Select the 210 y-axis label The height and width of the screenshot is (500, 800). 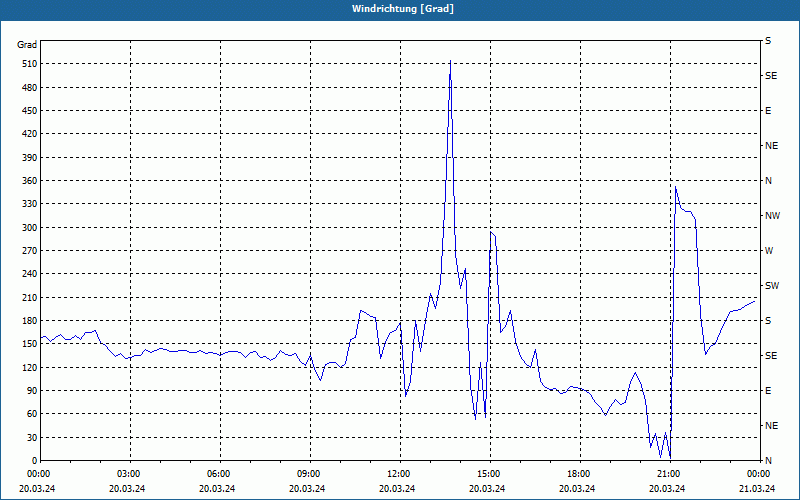point(31,297)
